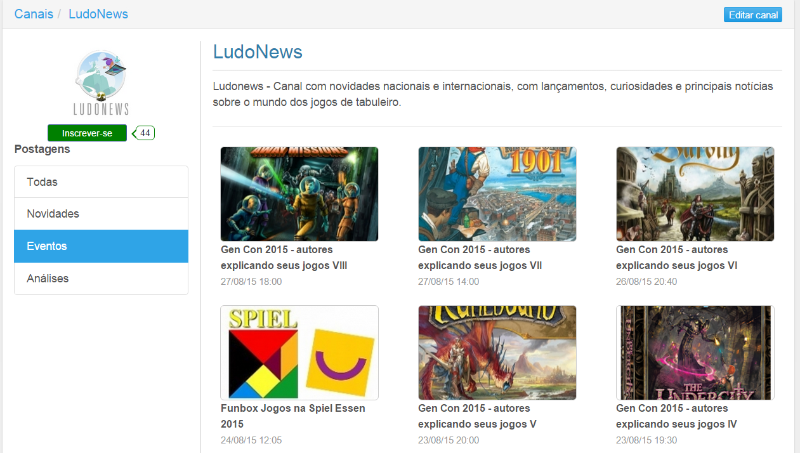
Task: Select the Eventos posts filter
Action: 101,246
